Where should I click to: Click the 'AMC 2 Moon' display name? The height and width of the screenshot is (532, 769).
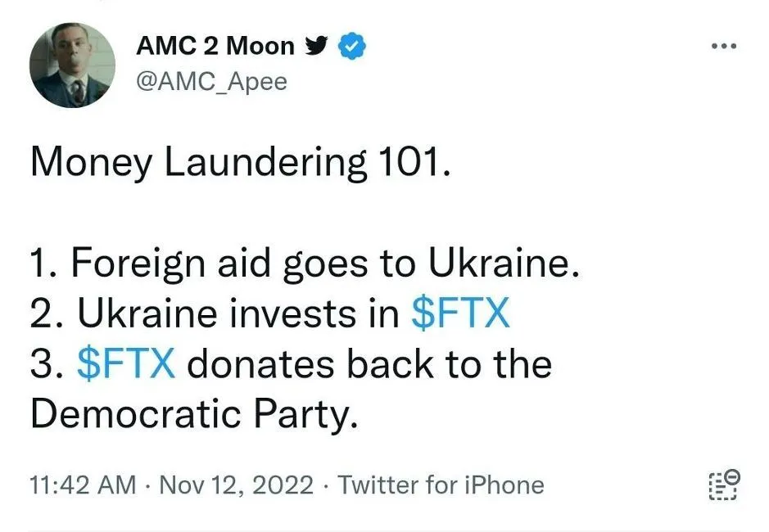pos(215,45)
